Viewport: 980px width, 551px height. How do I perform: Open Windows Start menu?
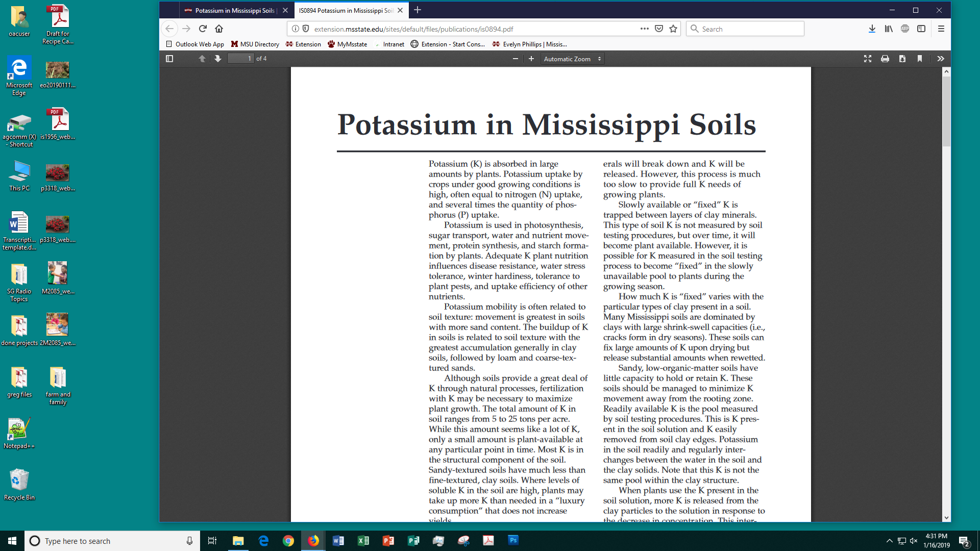pos(12,541)
